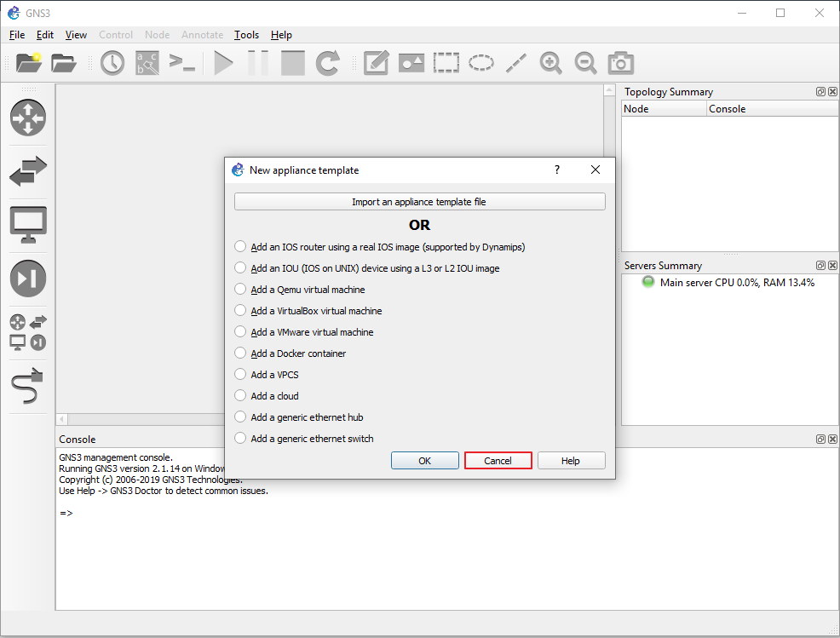Maximize the GNS3 window
Viewport: 840px width, 638px height.
point(780,13)
